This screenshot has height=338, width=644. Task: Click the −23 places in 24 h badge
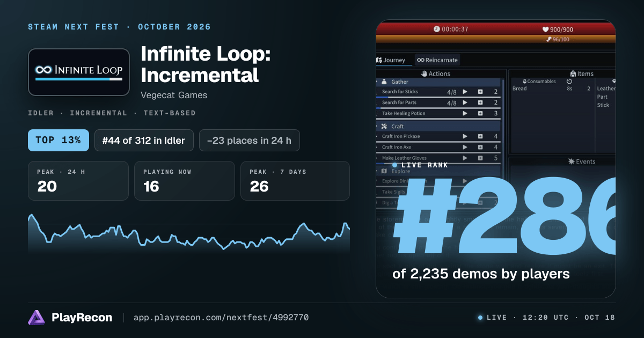(249, 141)
